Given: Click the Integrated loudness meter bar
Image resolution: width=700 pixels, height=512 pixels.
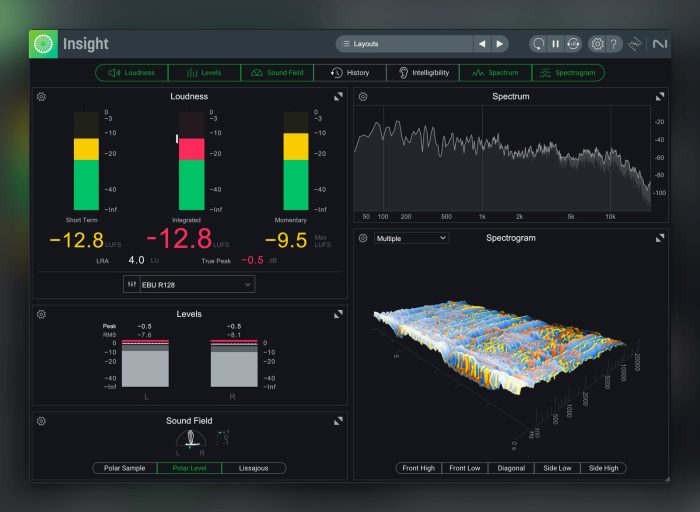Looking at the screenshot, I should 192,161.
